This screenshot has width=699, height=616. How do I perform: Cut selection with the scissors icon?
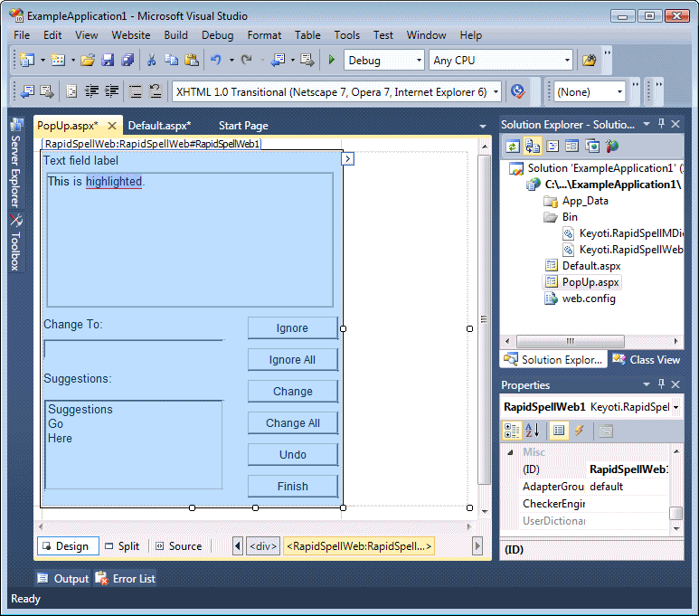[x=152, y=60]
